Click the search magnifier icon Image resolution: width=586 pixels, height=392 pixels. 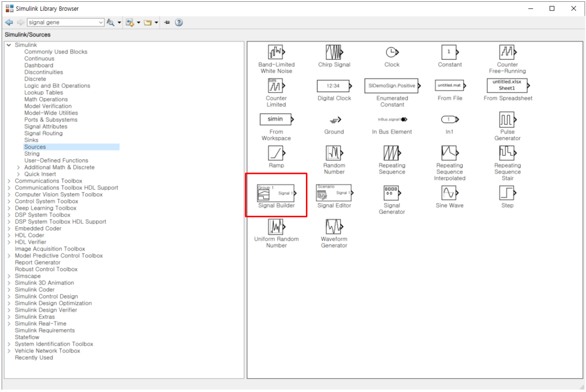click(x=110, y=22)
